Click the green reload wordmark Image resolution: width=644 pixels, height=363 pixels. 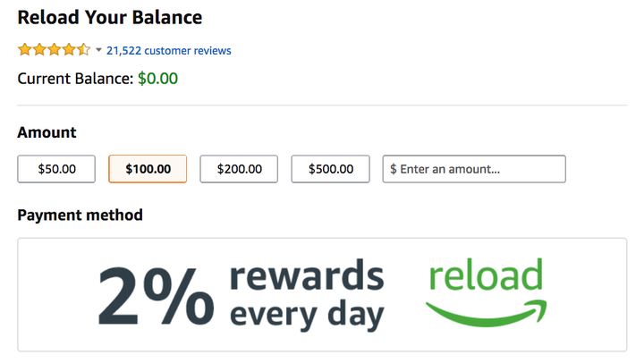point(486,274)
